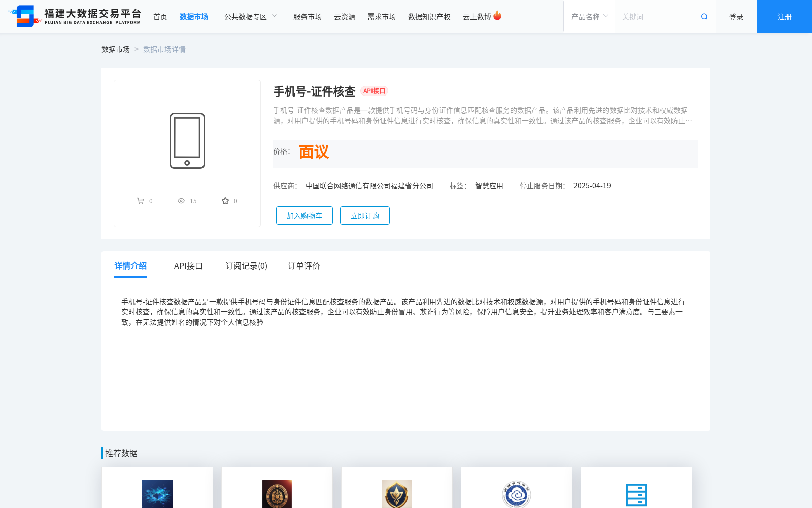Click the 注册 button
The height and width of the screenshot is (508, 812).
785,16
